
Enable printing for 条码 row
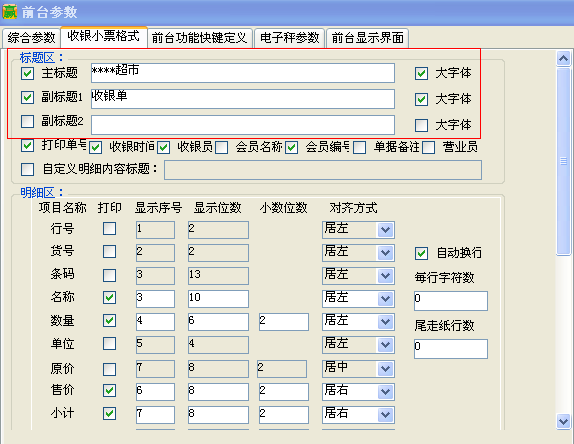tap(109, 275)
